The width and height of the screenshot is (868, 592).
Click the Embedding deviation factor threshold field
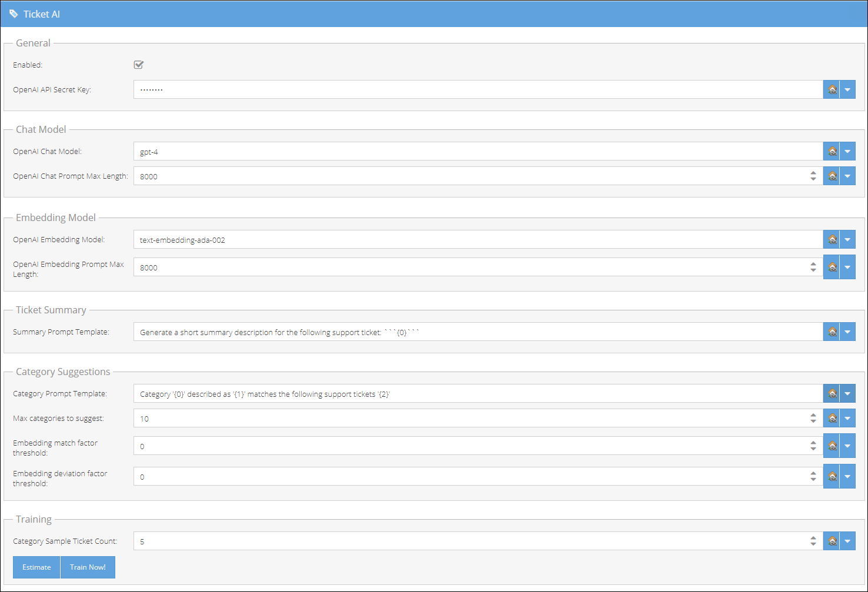(478, 476)
